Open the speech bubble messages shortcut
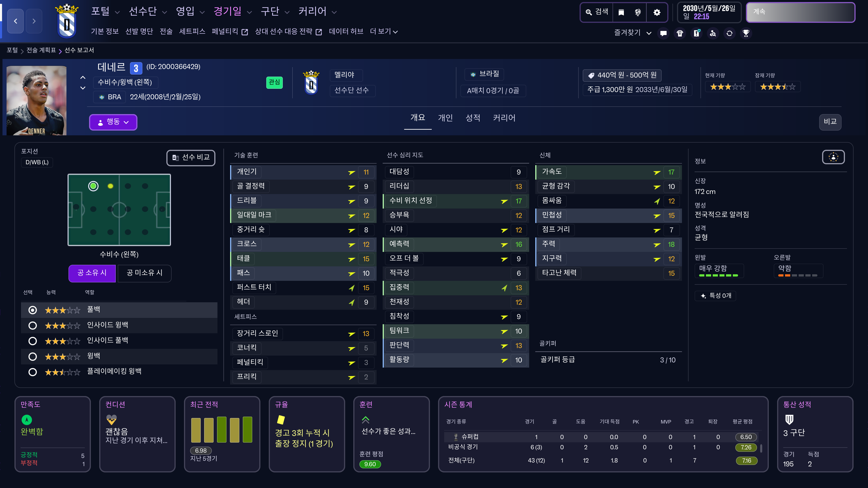This screenshot has width=868, height=488. 663,33
